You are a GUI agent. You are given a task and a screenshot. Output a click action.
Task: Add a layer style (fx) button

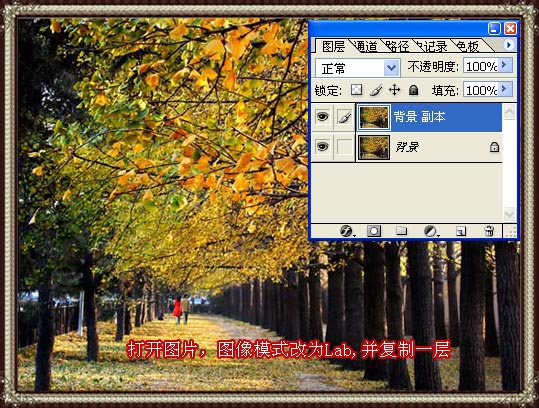point(346,231)
